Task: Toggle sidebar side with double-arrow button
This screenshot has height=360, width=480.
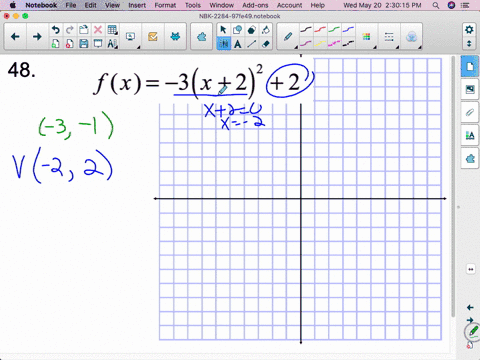Action: 471,269
